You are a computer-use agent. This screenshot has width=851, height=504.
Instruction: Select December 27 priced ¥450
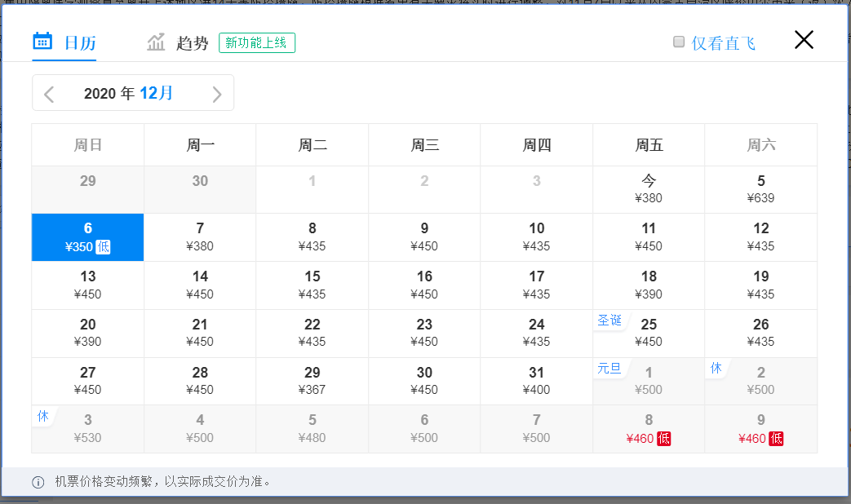88,381
